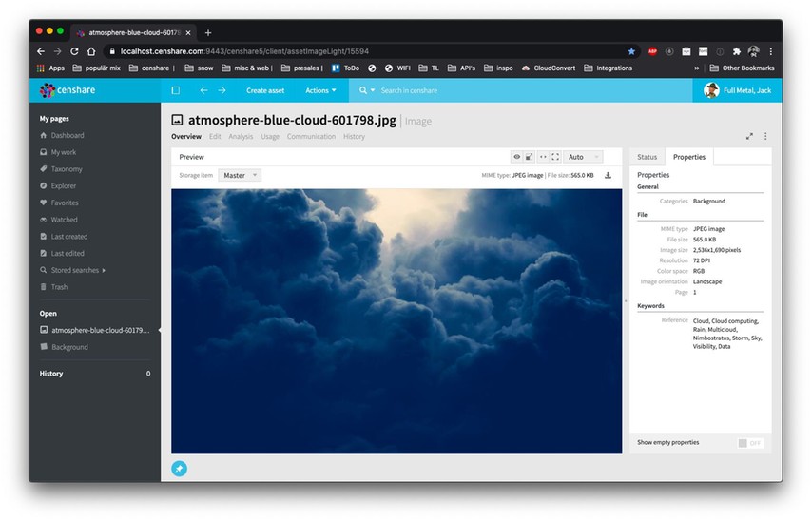Bookmark this page with the star icon

(x=631, y=51)
